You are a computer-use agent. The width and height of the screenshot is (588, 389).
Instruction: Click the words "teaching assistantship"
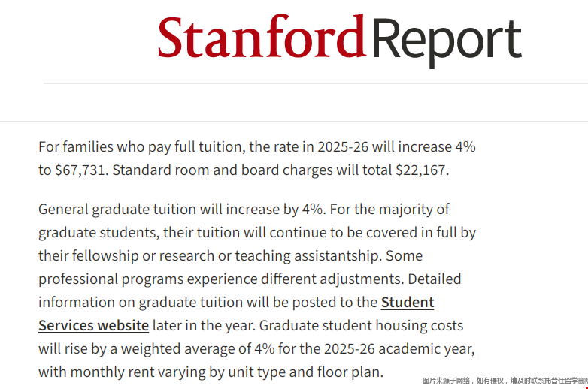click(x=308, y=256)
